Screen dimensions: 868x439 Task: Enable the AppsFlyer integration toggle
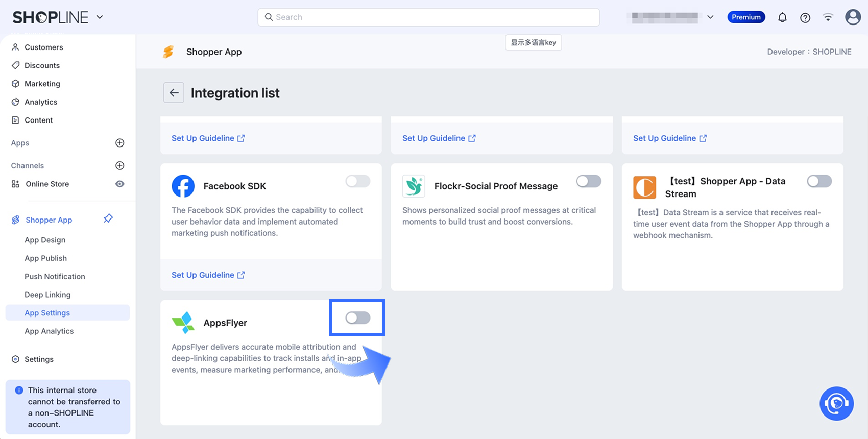(357, 318)
